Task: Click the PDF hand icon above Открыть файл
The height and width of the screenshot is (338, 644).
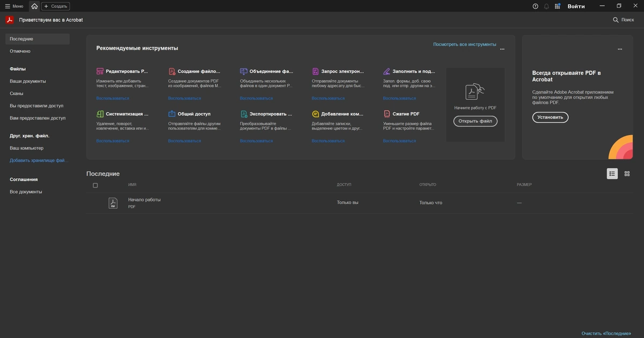Action: pos(475,92)
